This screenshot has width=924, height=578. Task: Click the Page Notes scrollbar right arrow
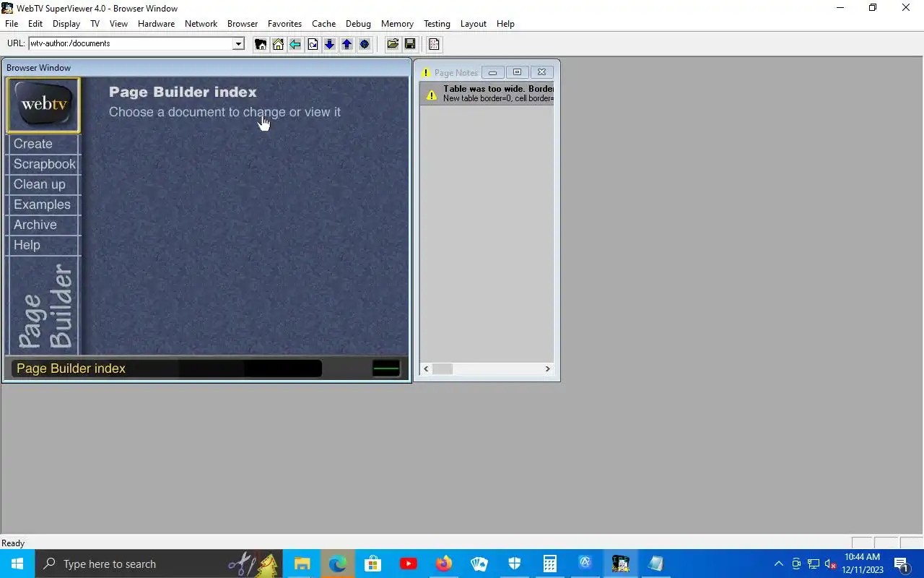tap(547, 368)
